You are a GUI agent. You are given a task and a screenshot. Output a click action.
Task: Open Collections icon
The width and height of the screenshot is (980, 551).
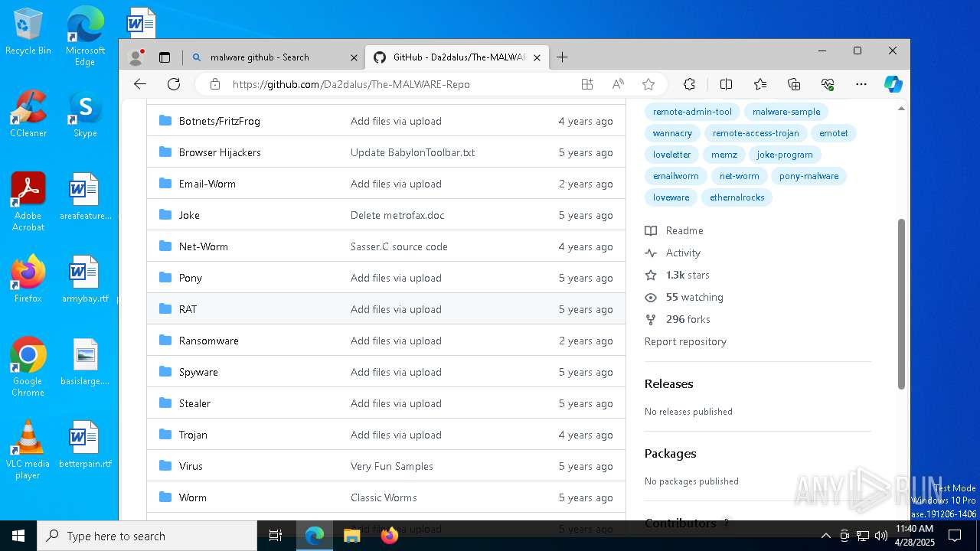(x=794, y=84)
